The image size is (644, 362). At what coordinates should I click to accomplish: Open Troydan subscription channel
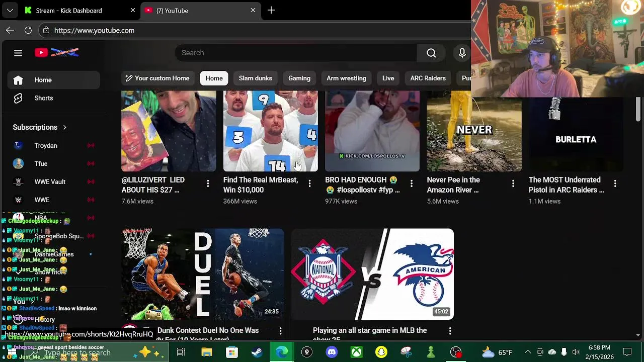point(53,146)
